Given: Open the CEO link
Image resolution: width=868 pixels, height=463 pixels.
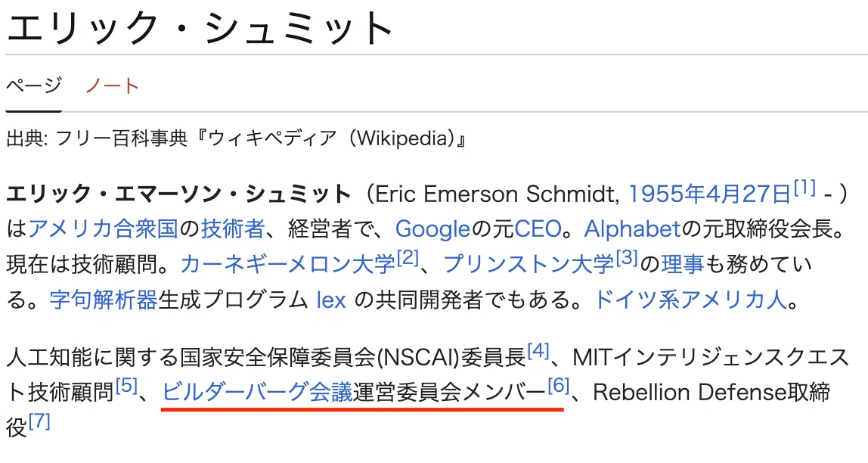Looking at the screenshot, I should 538,229.
